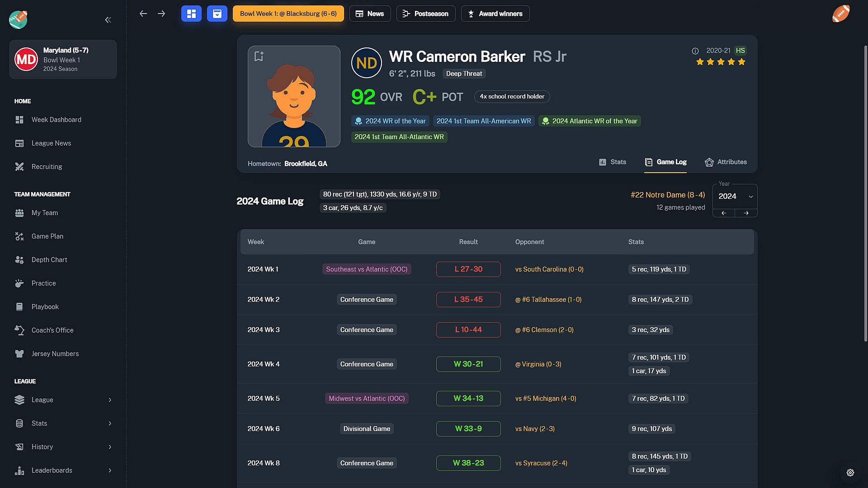Screen dimensions: 868x488
Task: Open the Year 2024 dropdown
Action: (x=735, y=196)
